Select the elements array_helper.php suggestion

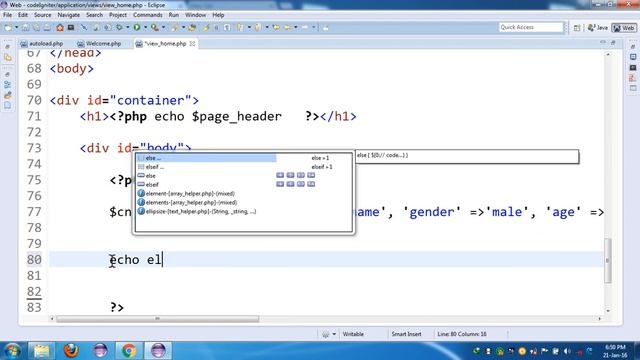pos(243,202)
